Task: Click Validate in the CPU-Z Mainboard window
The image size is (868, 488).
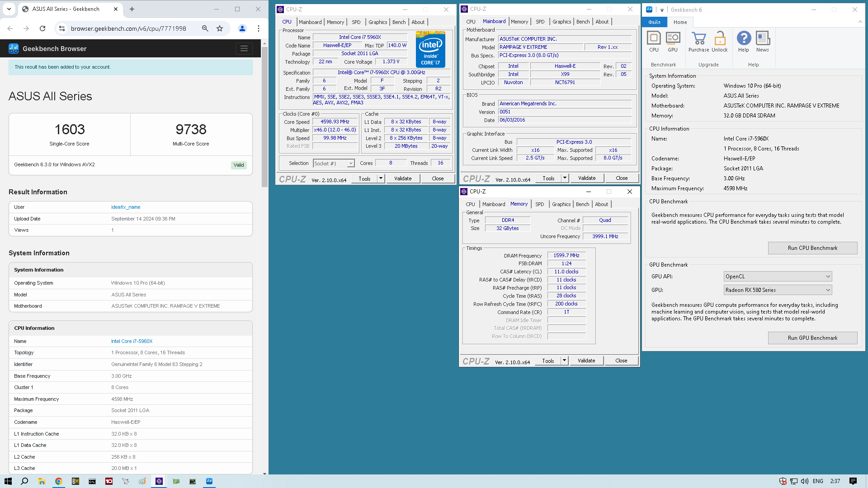Action: tap(587, 178)
